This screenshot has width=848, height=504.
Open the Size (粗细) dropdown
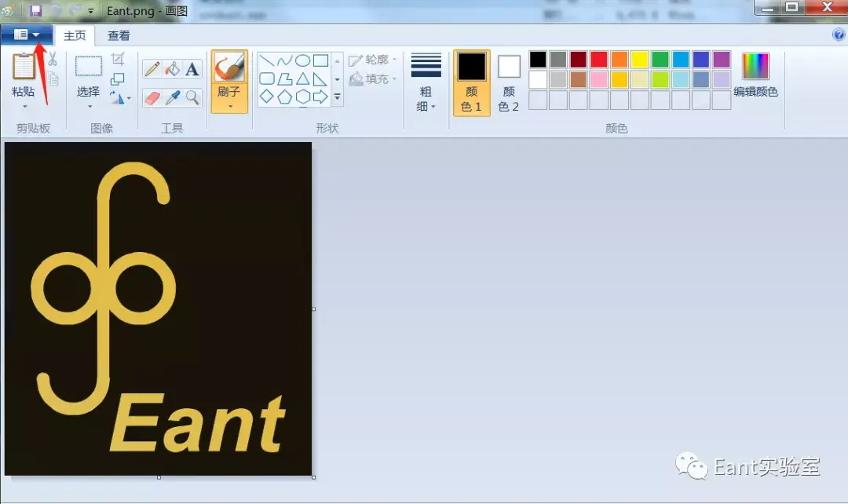click(426, 82)
